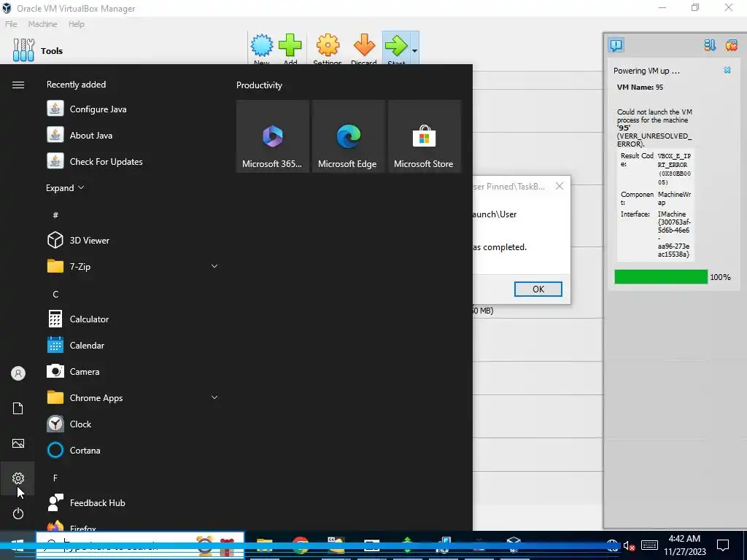Click the green Add machine icon

[290, 46]
